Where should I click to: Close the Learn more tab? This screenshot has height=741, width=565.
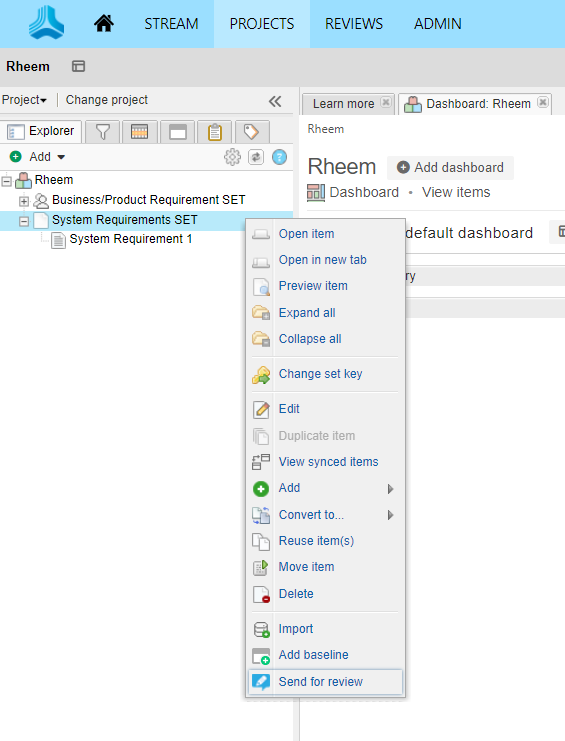click(386, 102)
